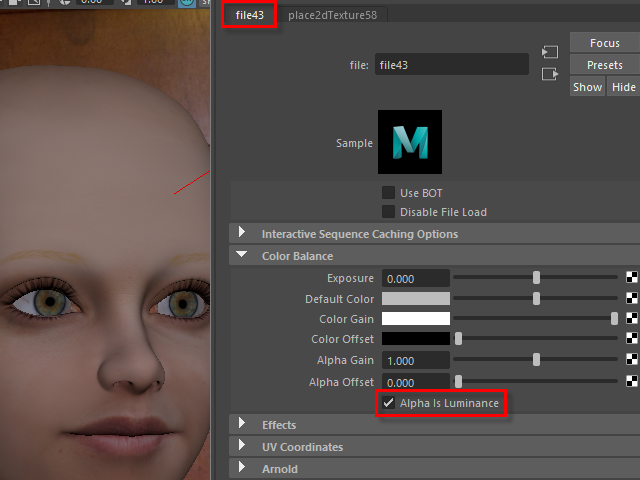Switch to the place2dTexture58 tab
Image resolution: width=640 pixels, height=480 pixels.
pos(330,15)
